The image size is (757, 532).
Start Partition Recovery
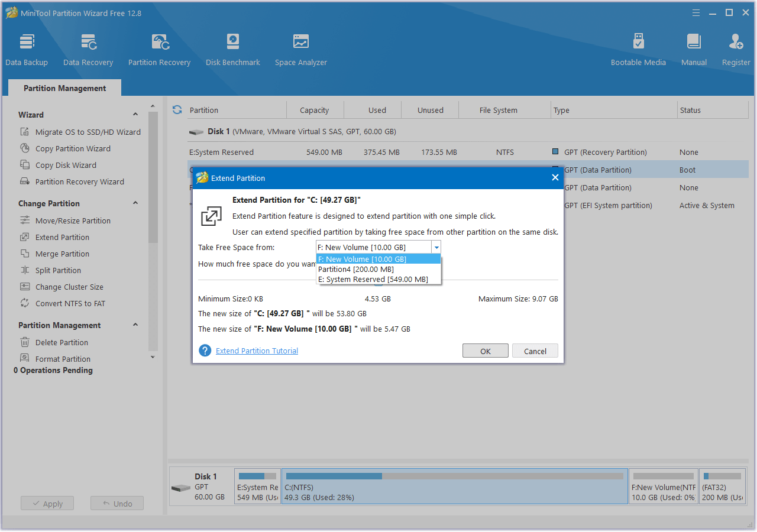pyautogui.click(x=159, y=47)
